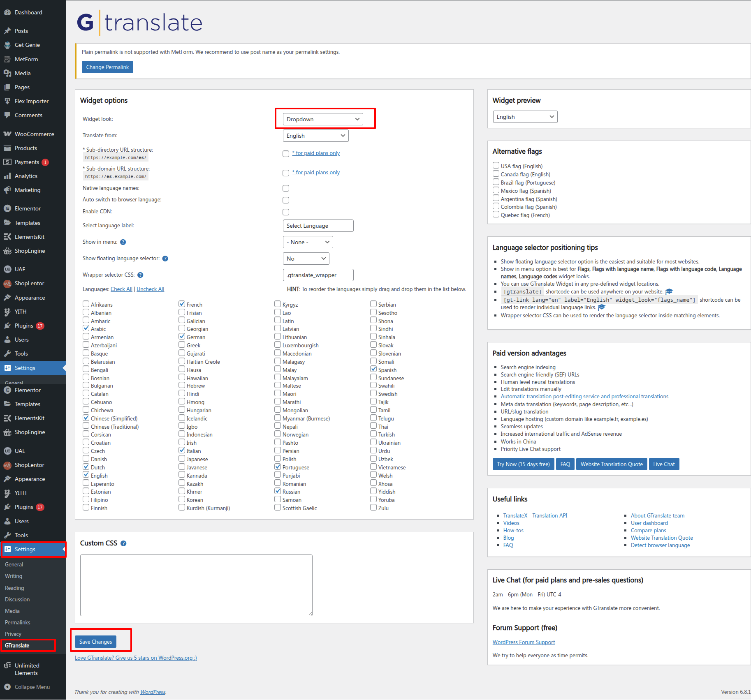Click the Comments bubble icon

pyautogui.click(x=7, y=115)
